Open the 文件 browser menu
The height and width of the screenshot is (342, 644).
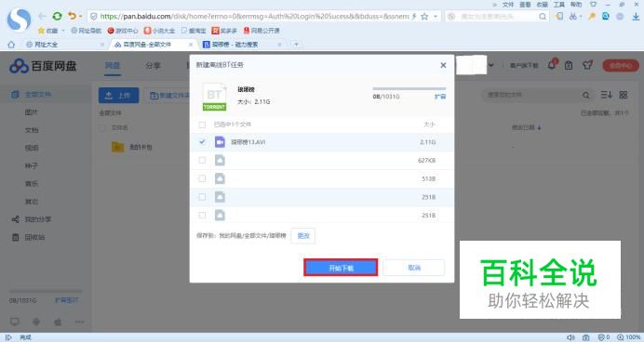pyautogui.click(x=508, y=5)
